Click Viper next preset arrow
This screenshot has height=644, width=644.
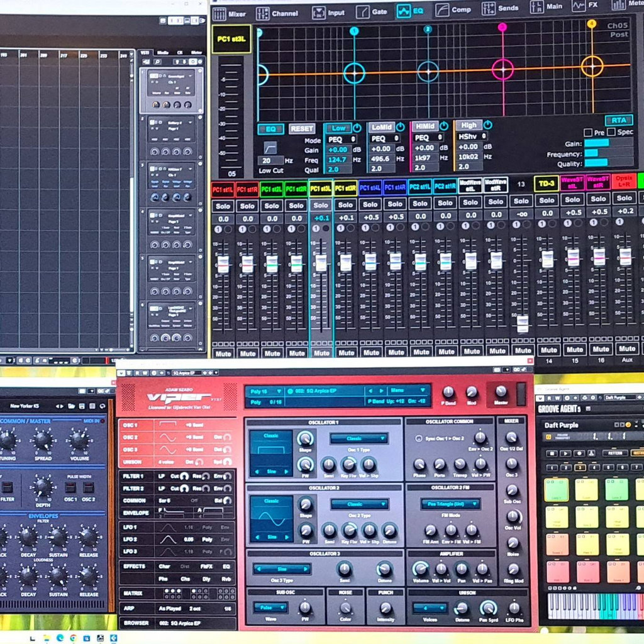coord(381,391)
